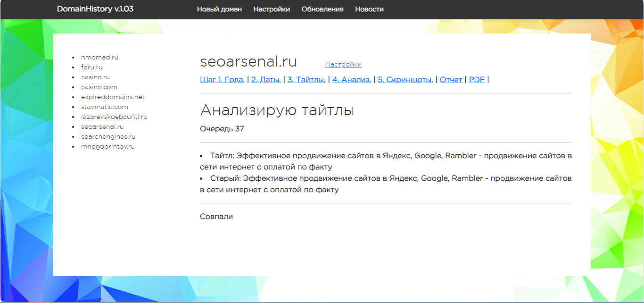Click the PDF export link
This screenshot has width=644, height=303.
click(x=477, y=80)
